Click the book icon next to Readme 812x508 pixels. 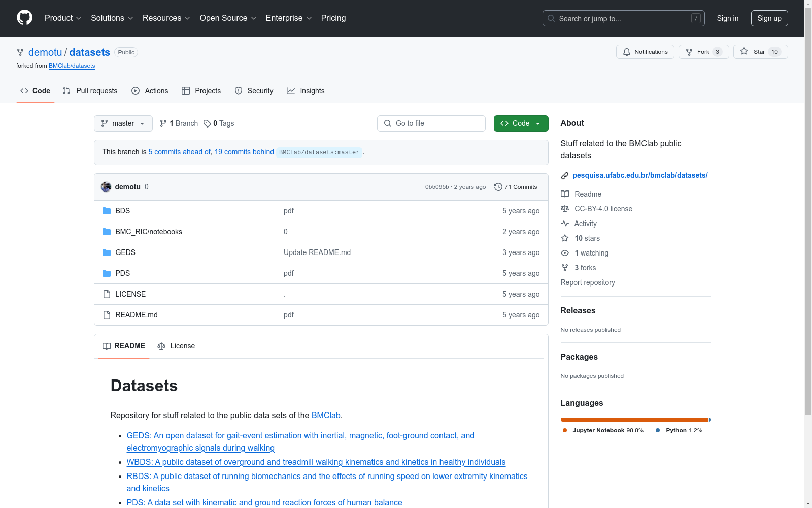(x=565, y=194)
